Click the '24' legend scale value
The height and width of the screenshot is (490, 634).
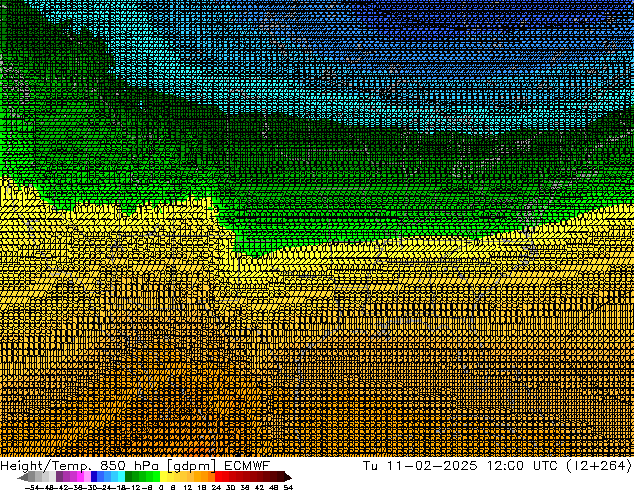(x=216, y=488)
